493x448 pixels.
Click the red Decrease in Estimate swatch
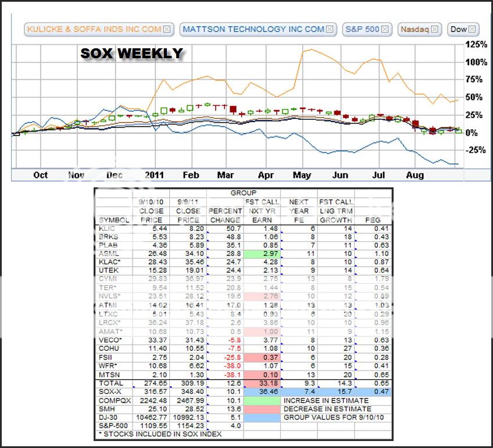click(x=262, y=409)
